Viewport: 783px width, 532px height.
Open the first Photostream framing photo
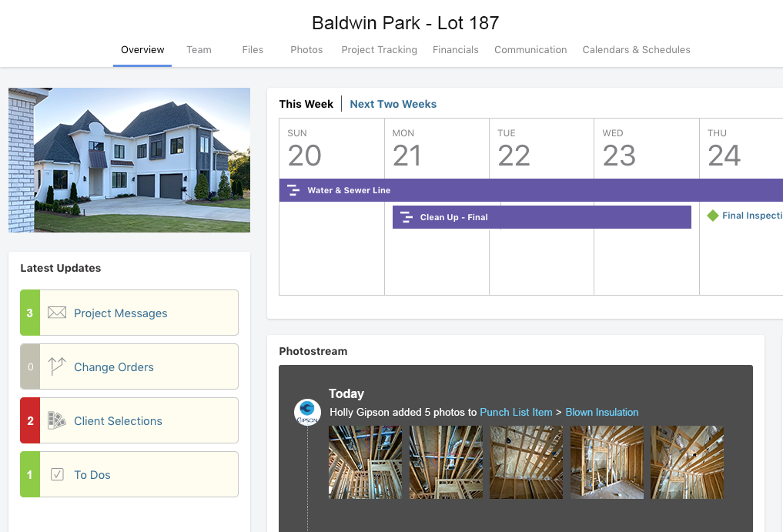pos(365,462)
